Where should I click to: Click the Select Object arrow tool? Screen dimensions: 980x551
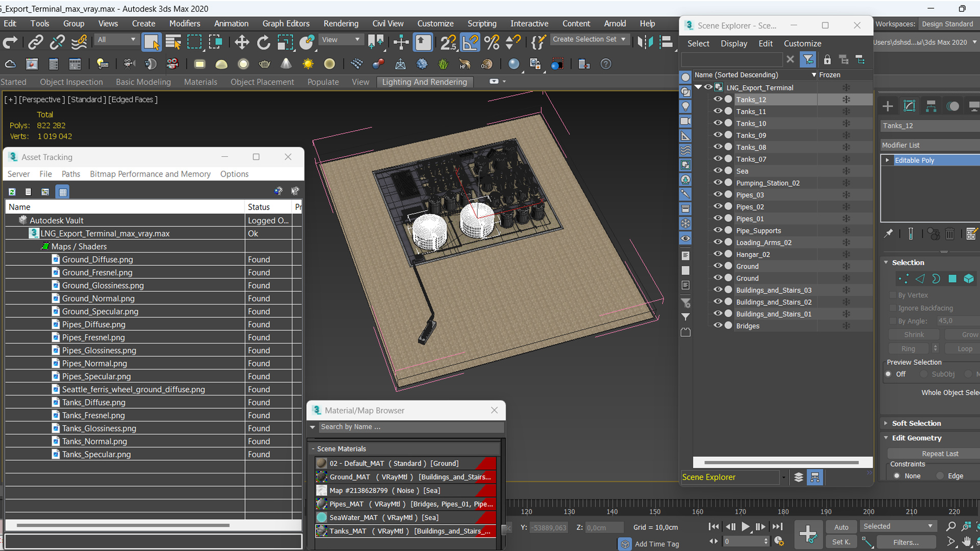152,42
